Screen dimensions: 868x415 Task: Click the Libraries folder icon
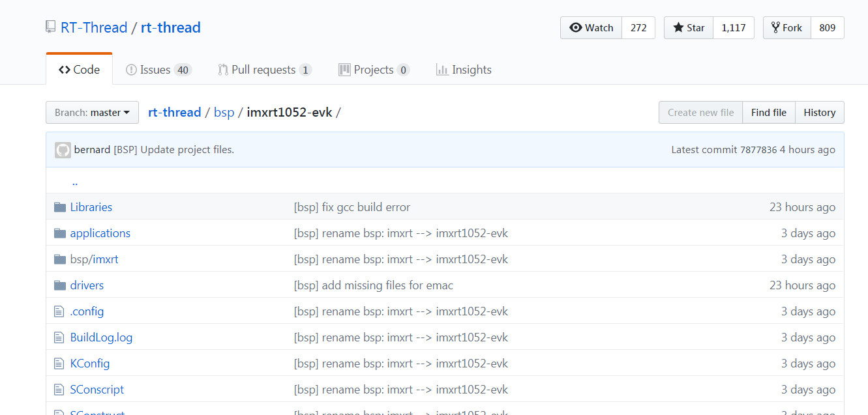(60, 207)
